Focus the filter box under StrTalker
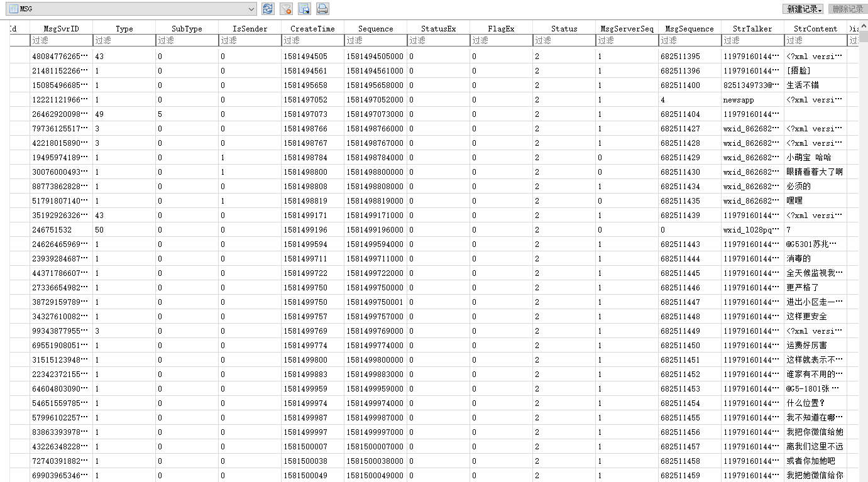This screenshot has width=868, height=482. click(753, 40)
